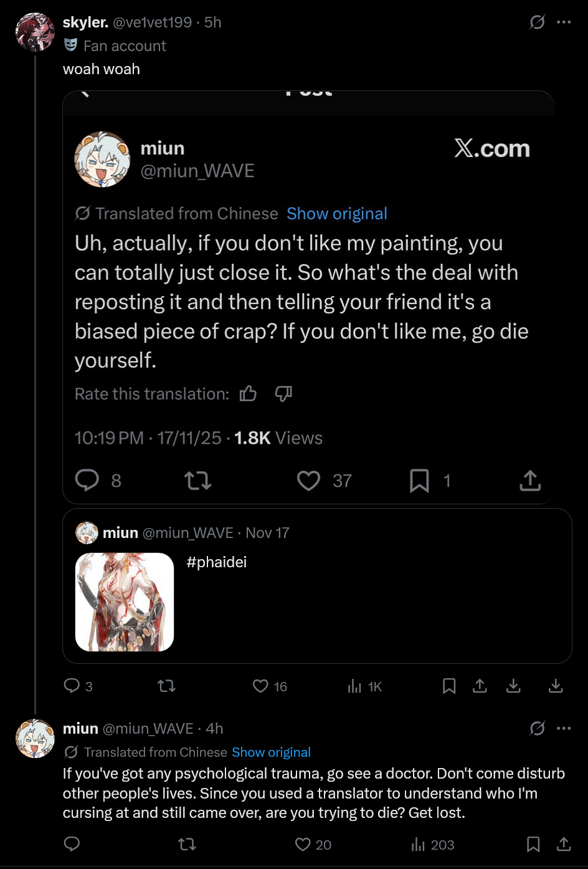View analytics showing 203 views

(x=433, y=845)
